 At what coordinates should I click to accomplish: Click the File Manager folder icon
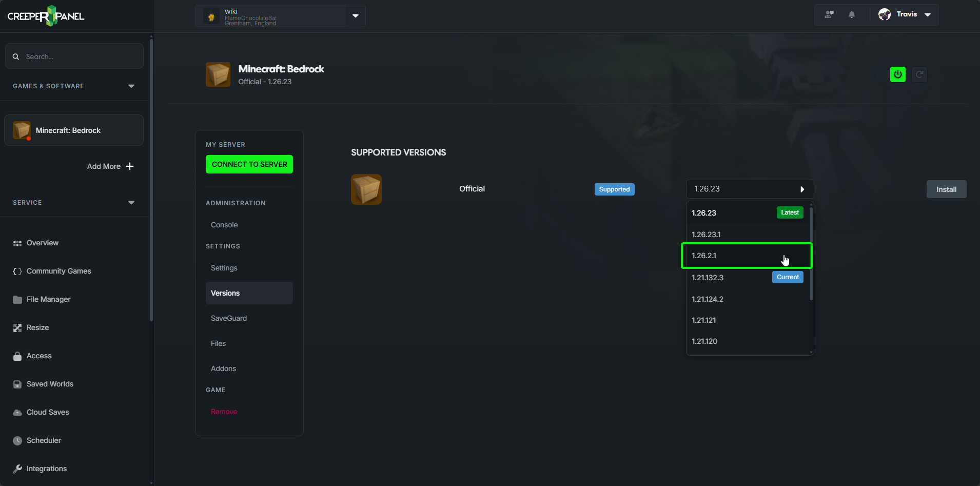pos(17,300)
